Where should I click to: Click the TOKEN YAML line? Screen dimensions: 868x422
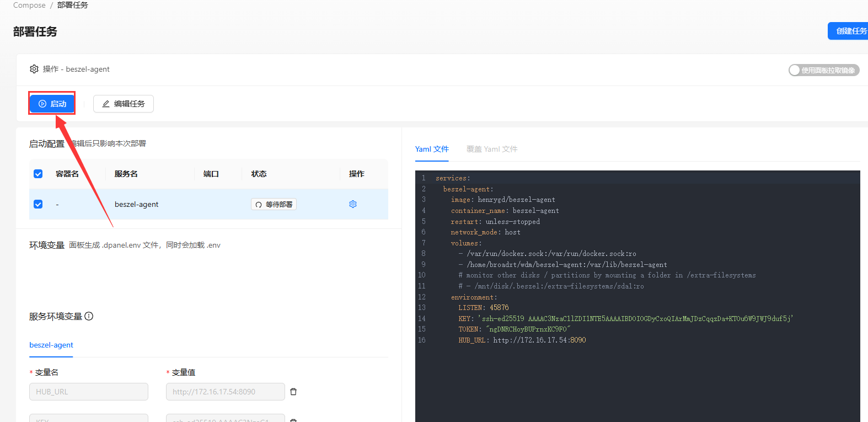point(515,329)
